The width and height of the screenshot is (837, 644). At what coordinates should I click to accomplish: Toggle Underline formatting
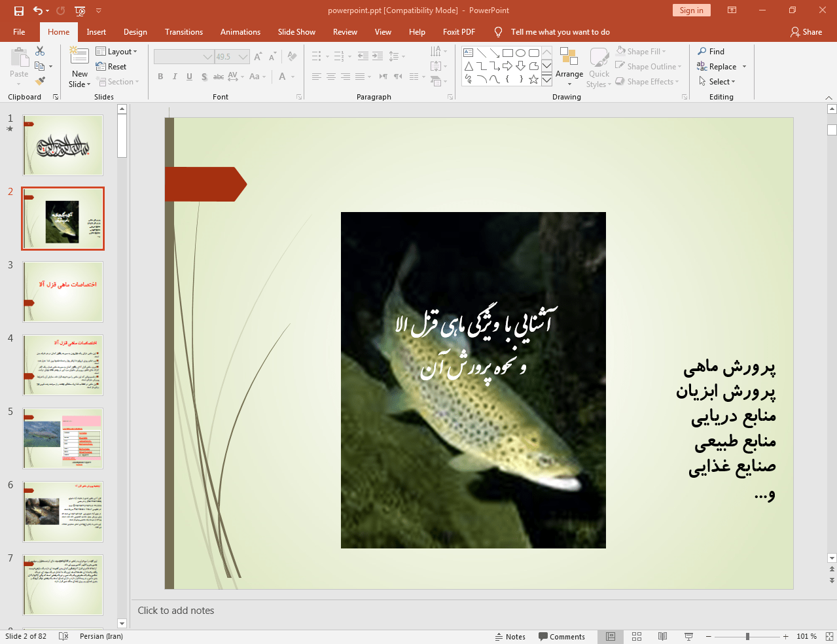pos(189,77)
